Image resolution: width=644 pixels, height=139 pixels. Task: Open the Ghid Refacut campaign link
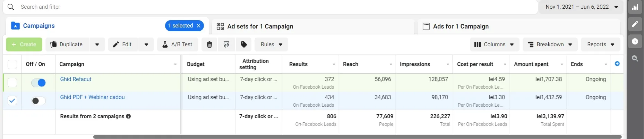pos(76,79)
